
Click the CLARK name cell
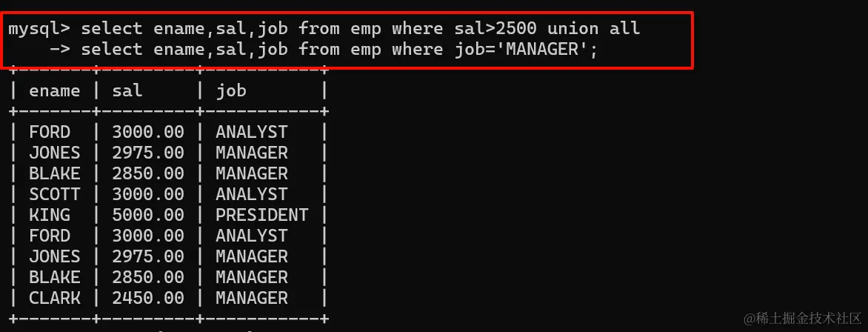54,298
